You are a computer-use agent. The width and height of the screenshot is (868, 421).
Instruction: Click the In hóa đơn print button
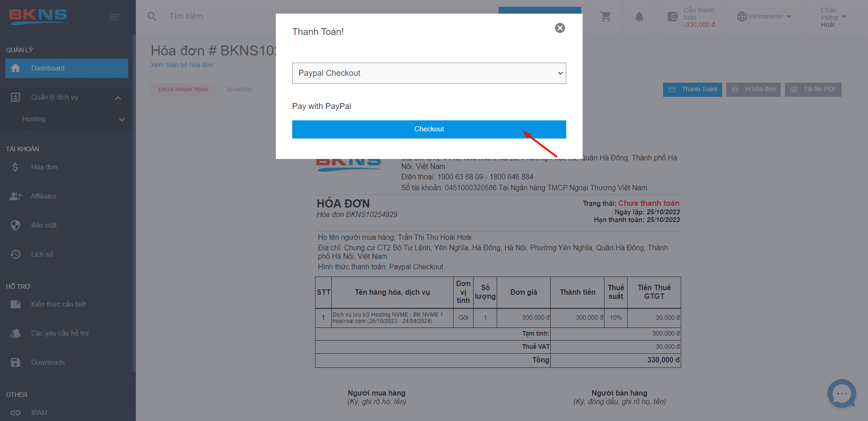(x=753, y=89)
